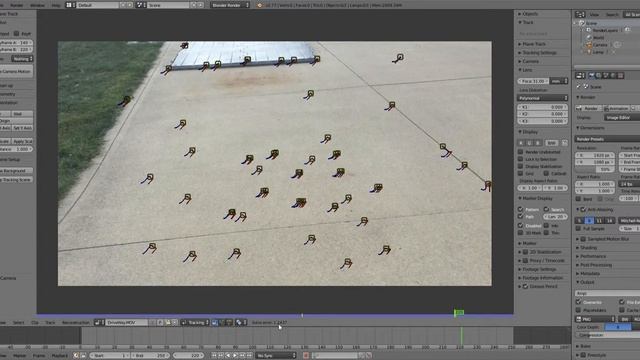Open the Window menu in top bar
This screenshot has width=640, height=360.
click(x=38, y=5)
